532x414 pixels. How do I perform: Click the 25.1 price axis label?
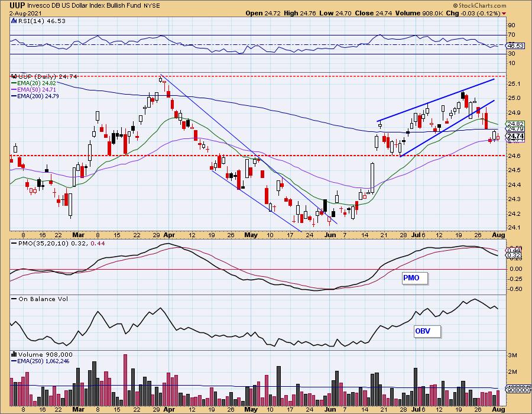515,83
